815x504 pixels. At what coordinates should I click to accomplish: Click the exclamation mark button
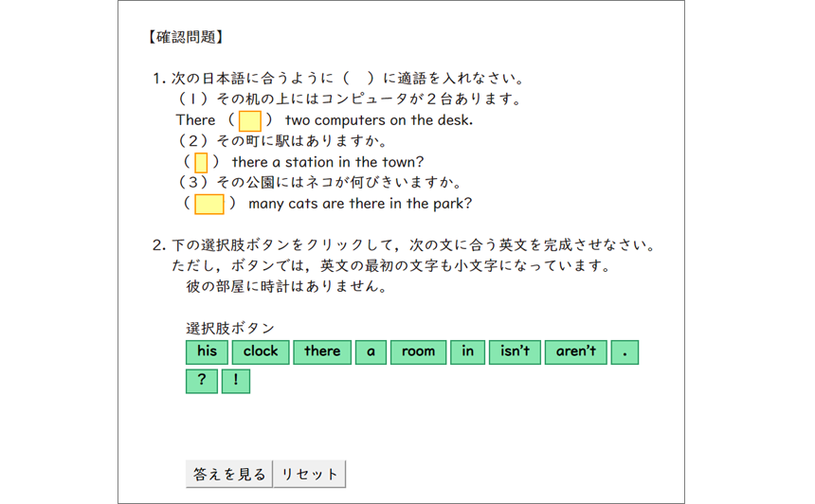pyautogui.click(x=236, y=381)
